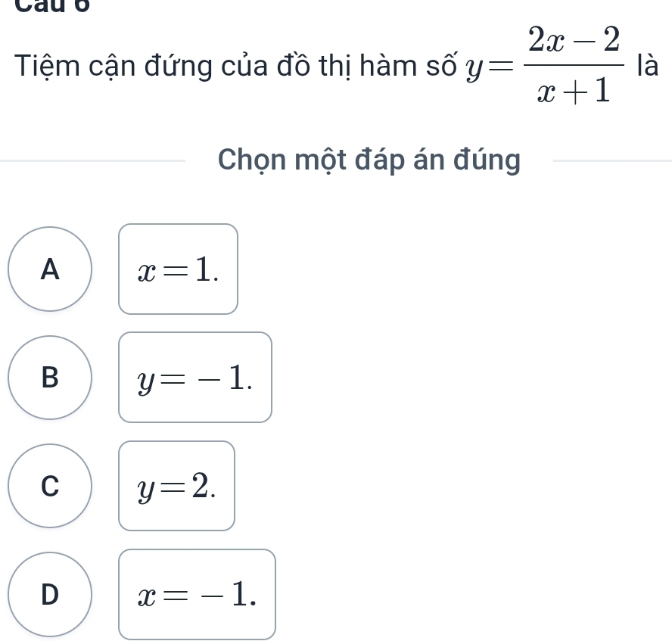The width and height of the screenshot is (672, 641).
Task: Click the word 'là' after the formula
Action: pos(647,69)
